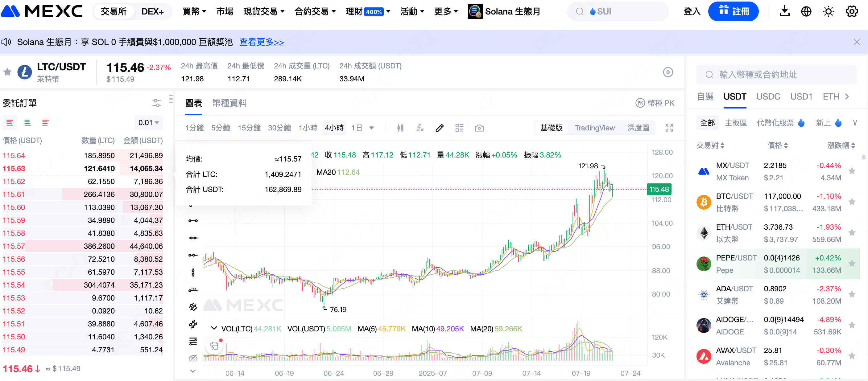868x381 pixels.
Task: Select the line segment drawing tool
Action: pos(193,221)
